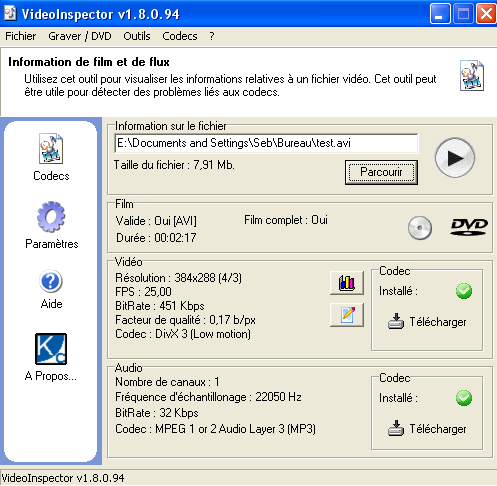The width and height of the screenshot is (497, 486).
Task: Open Paramètres gear icon
Action: 51,217
